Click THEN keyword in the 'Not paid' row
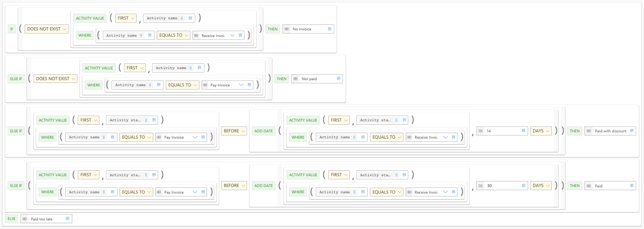 coord(281,79)
